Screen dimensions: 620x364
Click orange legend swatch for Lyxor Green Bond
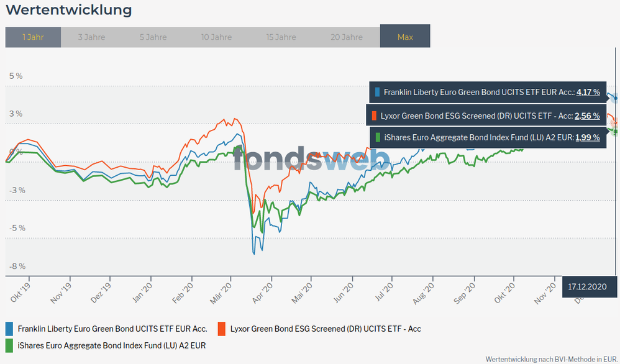(x=222, y=329)
